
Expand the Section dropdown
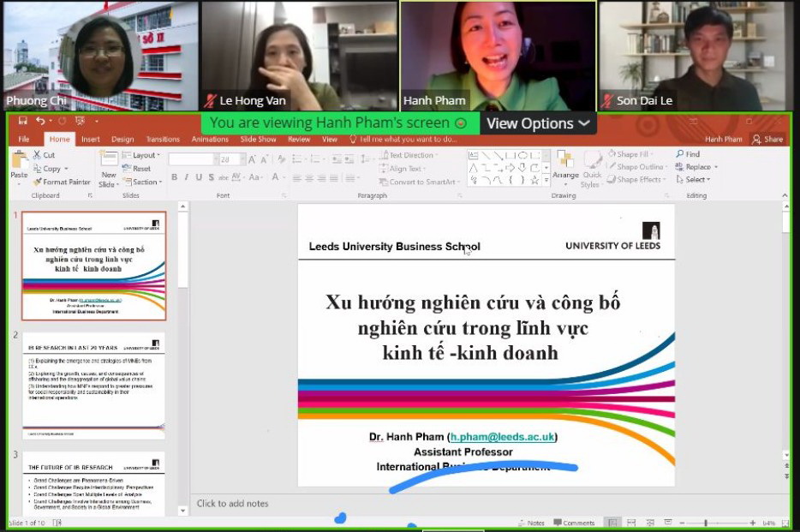(143, 182)
